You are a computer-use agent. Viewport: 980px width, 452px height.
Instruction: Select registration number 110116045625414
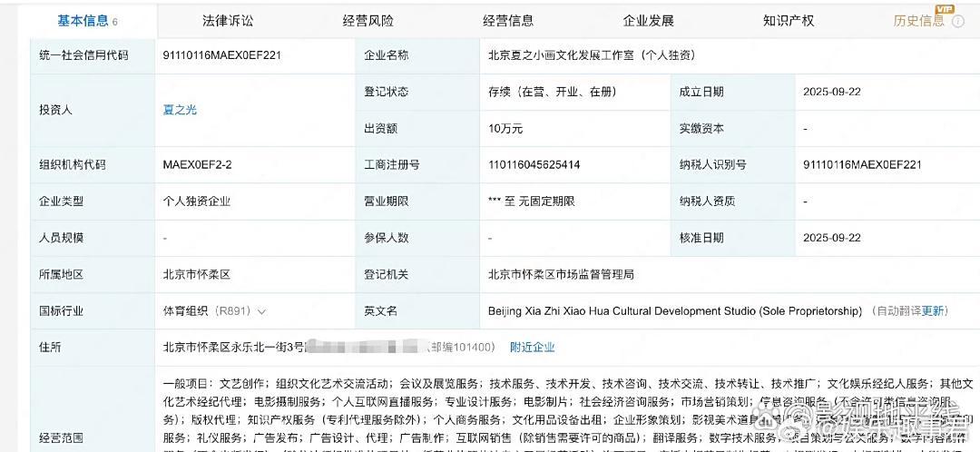[534, 165]
